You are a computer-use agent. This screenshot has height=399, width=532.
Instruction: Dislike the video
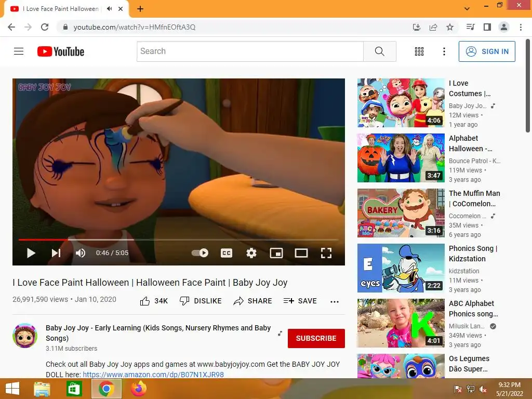click(x=201, y=301)
